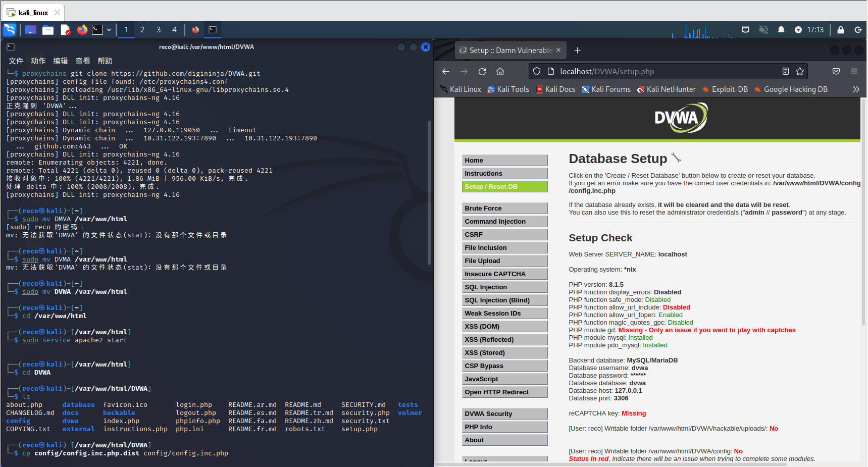The image size is (868, 467).
Task: Click the Firefox page vertical scrollbar
Action: click(x=864, y=212)
